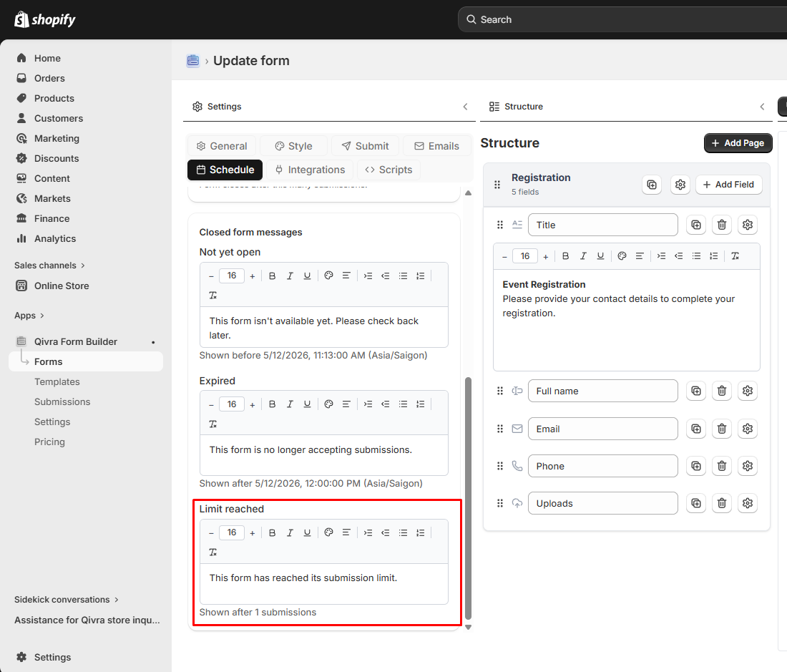This screenshot has height=672, width=787.
Task: Open Shopify Settings at sidebar bottom
Action: [52, 658]
